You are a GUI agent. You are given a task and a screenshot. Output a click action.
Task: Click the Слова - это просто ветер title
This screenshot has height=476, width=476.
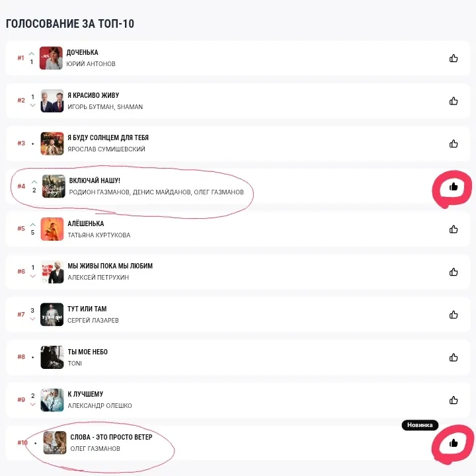111,437
